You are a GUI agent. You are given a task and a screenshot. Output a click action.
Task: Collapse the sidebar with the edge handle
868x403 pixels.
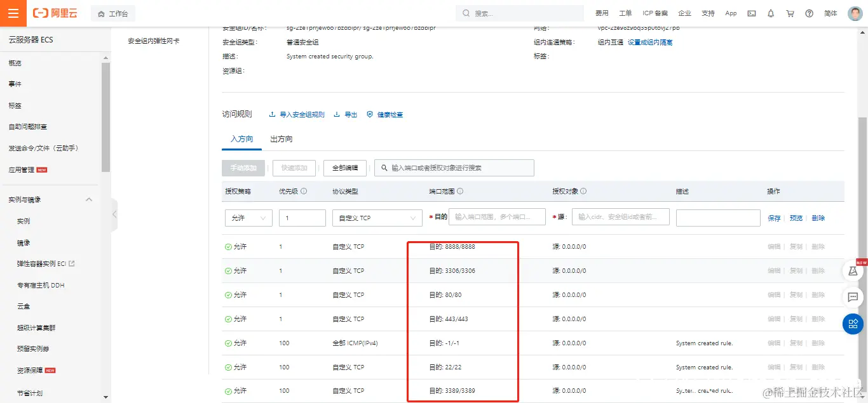tap(114, 215)
